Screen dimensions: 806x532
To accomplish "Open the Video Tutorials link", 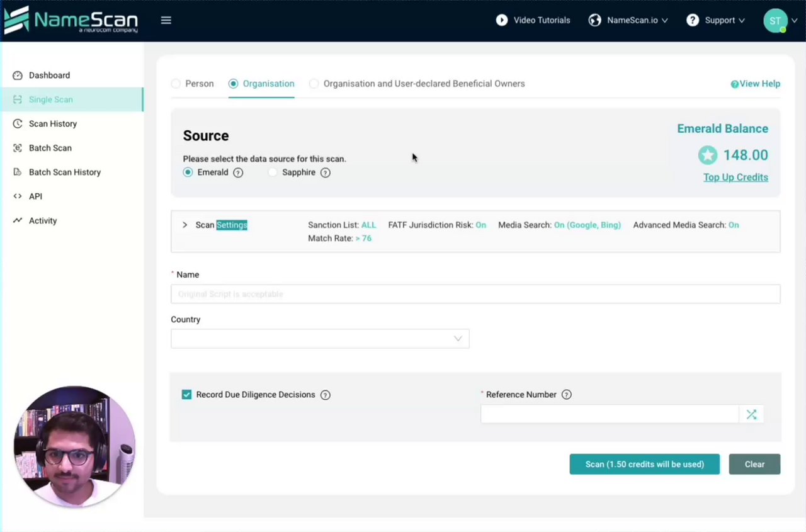I will point(542,20).
